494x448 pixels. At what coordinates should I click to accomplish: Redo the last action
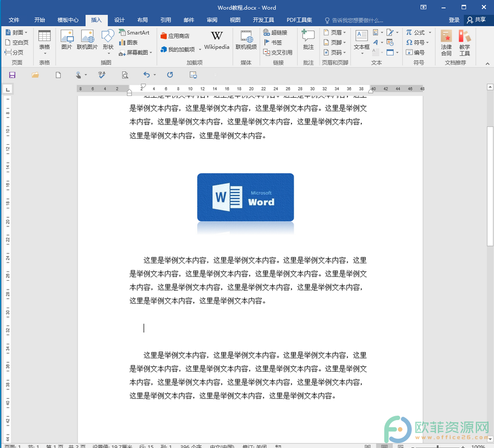[170, 75]
